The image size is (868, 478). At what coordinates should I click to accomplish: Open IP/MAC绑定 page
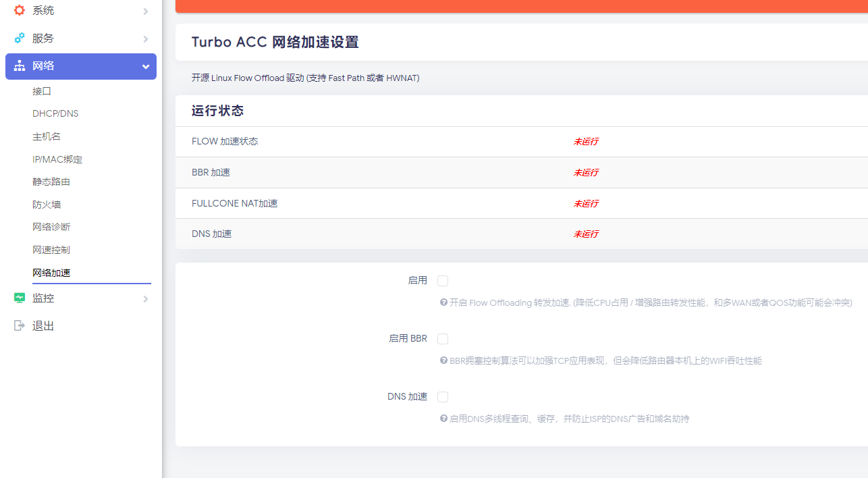click(57, 159)
